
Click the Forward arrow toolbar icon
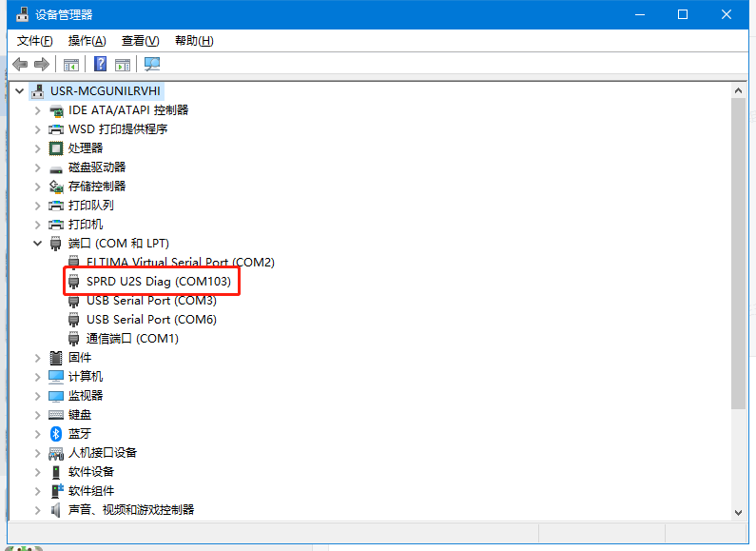pyautogui.click(x=42, y=64)
